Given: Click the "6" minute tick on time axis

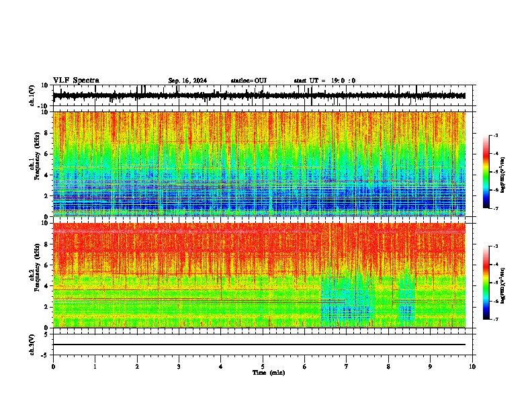Looking at the screenshot, I should [x=304, y=367].
